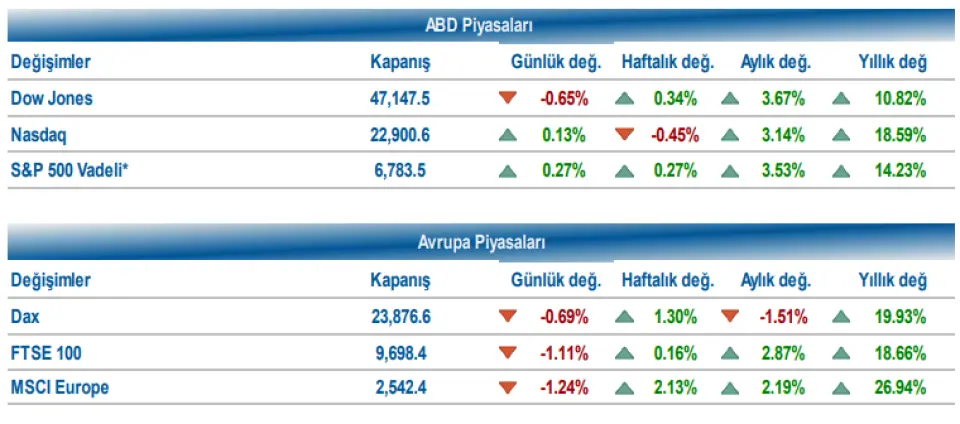Image resolution: width=960 pixels, height=424 pixels.
Task: Select the Avrupa Piyasaları header bar
Action: 480,243
